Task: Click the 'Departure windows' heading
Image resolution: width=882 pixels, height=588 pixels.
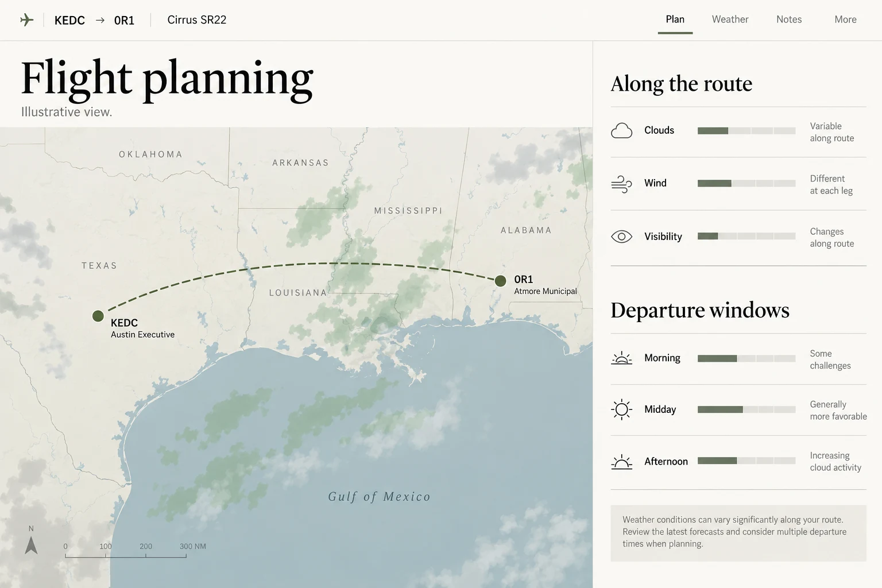Action: (700, 310)
